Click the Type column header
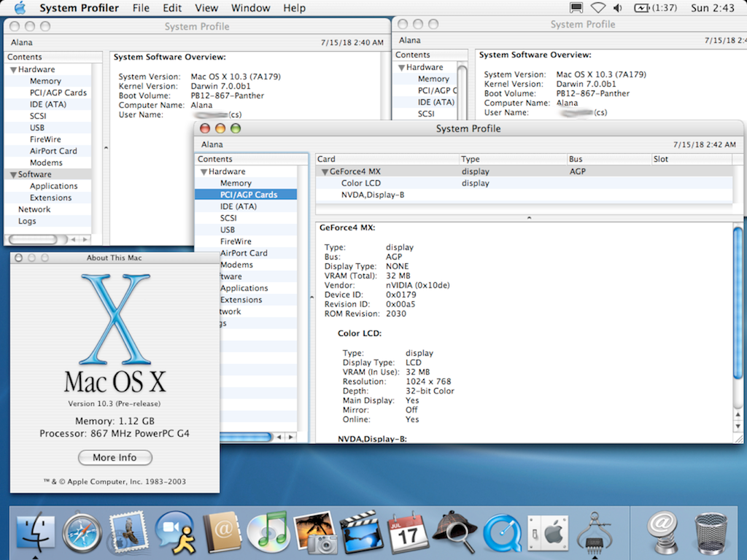The width and height of the screenshot is (747, 560). pyautogui.click(x=513, y=159)
